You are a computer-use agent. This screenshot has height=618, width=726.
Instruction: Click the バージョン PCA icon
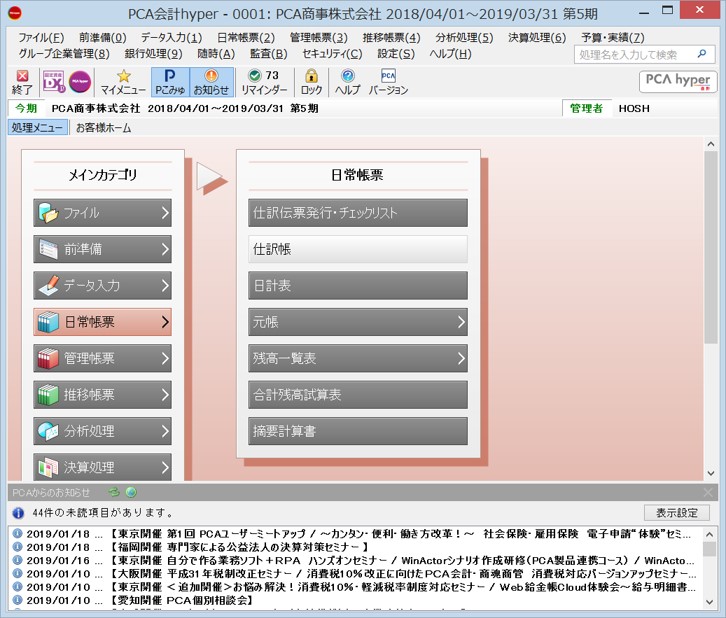(x=388, y=82)
